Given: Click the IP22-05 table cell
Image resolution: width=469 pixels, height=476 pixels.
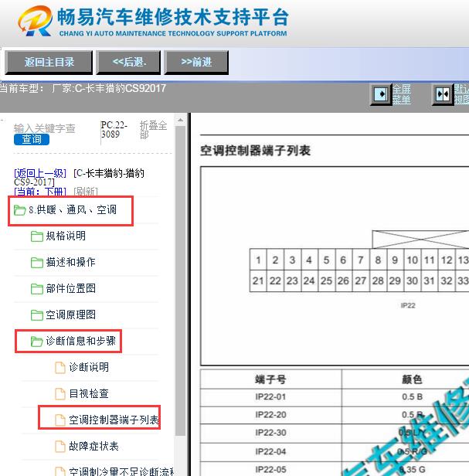Looking at the screenshot, I should (x=270, y=469).
